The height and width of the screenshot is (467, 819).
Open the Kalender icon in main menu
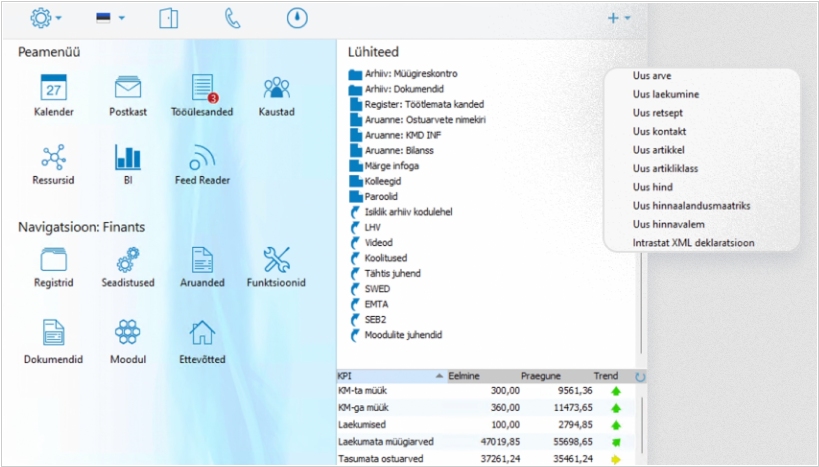(x=53, y=89)
